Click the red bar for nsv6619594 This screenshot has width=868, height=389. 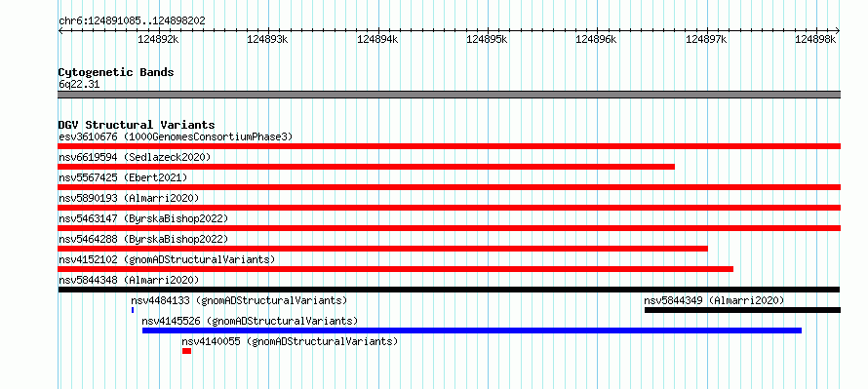coord(366,167)
